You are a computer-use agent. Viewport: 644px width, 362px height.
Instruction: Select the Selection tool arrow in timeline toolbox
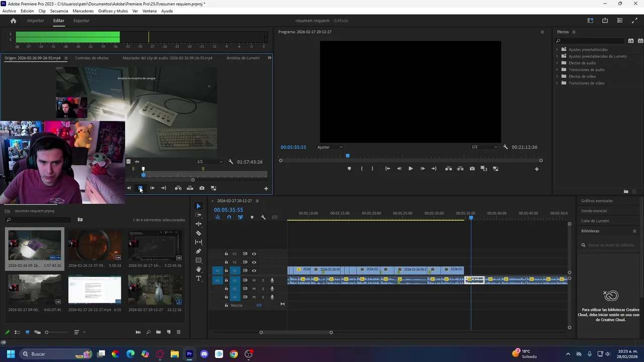point(198,206)
